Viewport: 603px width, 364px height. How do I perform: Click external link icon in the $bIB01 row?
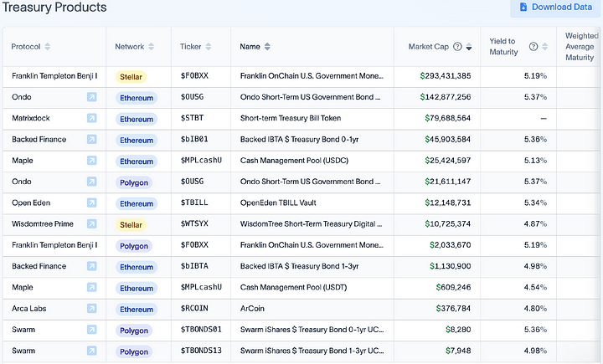pos(91,140)
